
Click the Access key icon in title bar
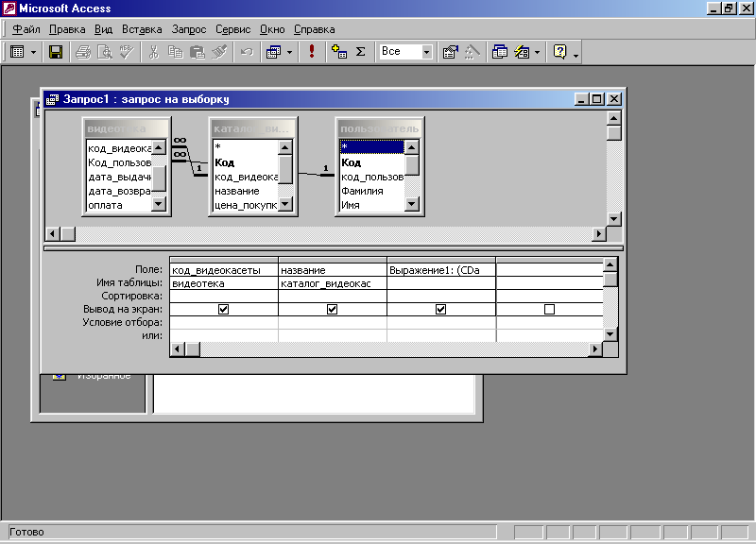pos(9,8)
